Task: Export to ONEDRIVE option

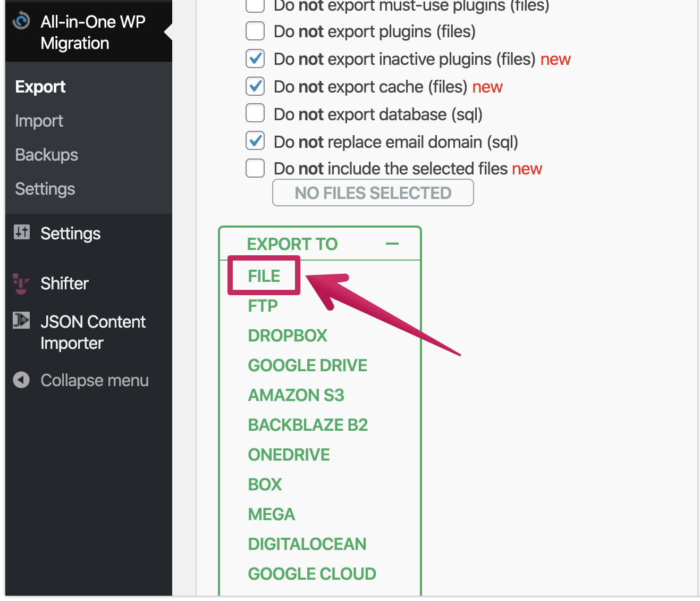Action: click(289, 455)
